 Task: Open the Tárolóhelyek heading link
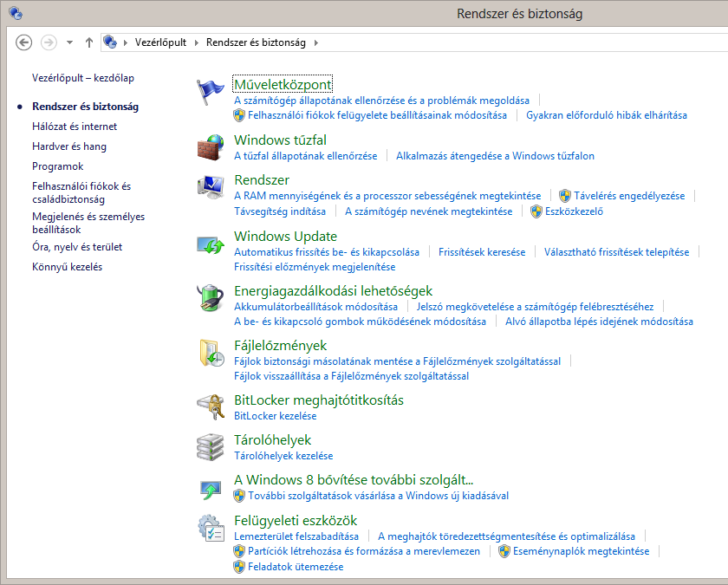[x=272, y=439]
